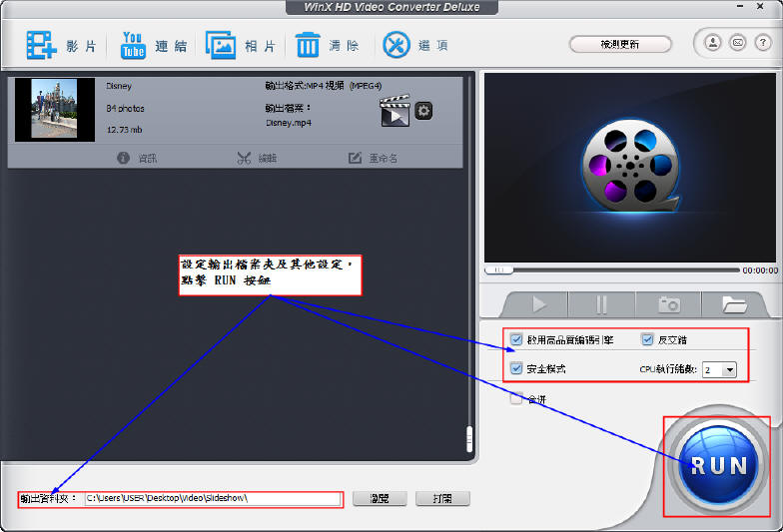Uncheck the 安全模式 safe mode checkbox
The width and height of the screenshot is (783, 532).
516,369
